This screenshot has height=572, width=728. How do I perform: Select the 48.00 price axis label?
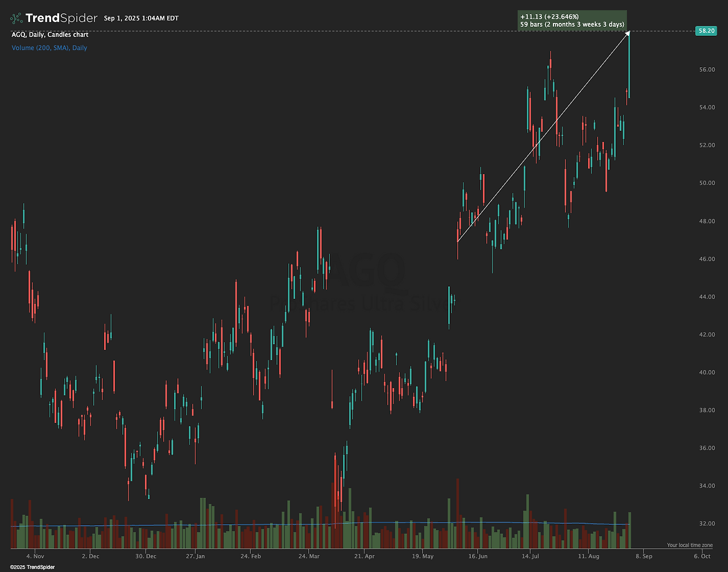point(707,221)
